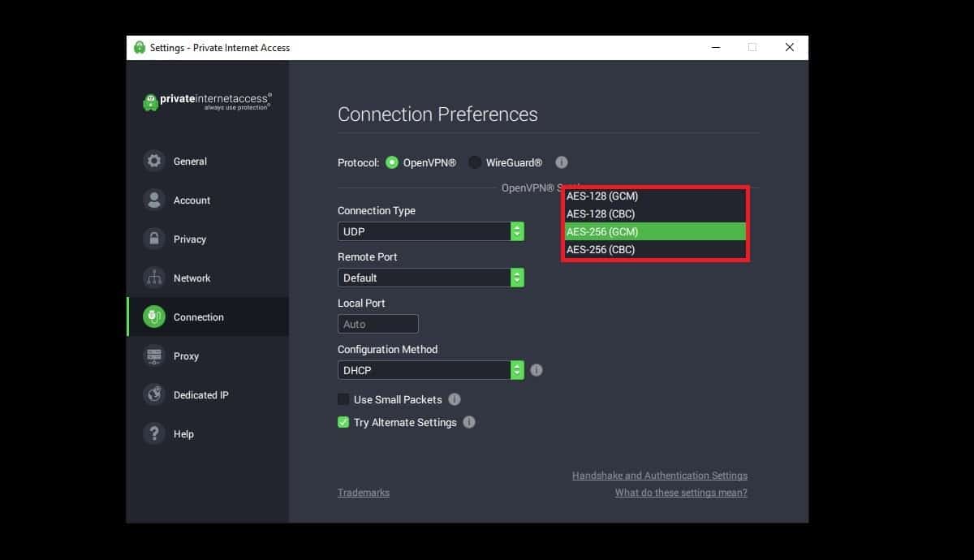Open What do these settings mean link

click(x=681, y=493)
